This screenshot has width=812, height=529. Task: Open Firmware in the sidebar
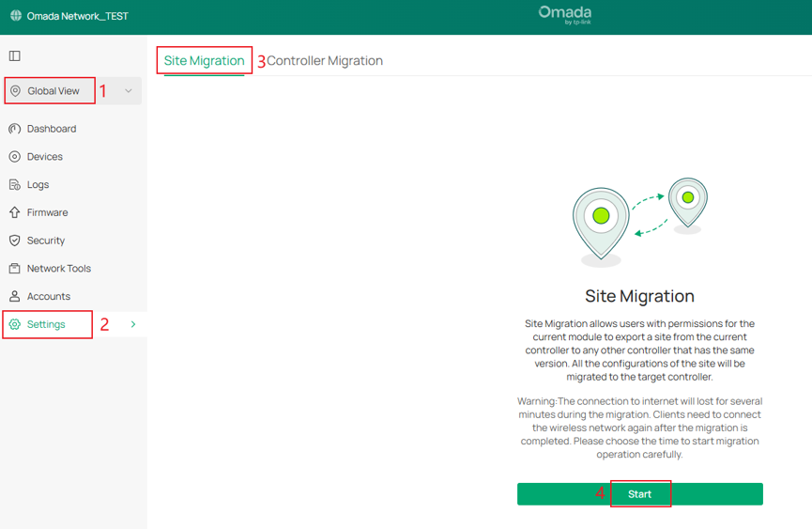click(48, 212)
